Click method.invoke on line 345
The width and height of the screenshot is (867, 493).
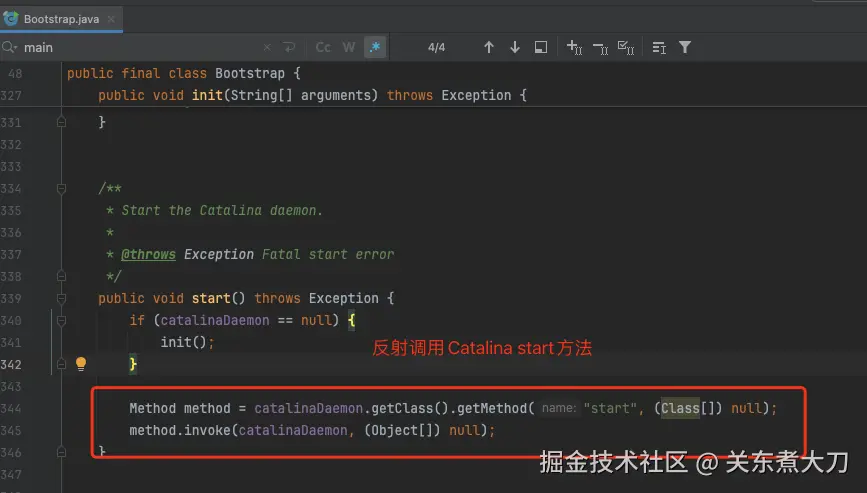pyautogui.click(x=179, y=431)
